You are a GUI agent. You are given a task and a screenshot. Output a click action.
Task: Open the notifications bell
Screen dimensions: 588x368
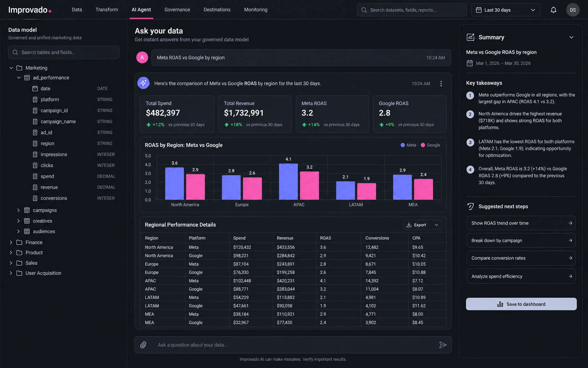pyautogui.click(x=553, y=10)
